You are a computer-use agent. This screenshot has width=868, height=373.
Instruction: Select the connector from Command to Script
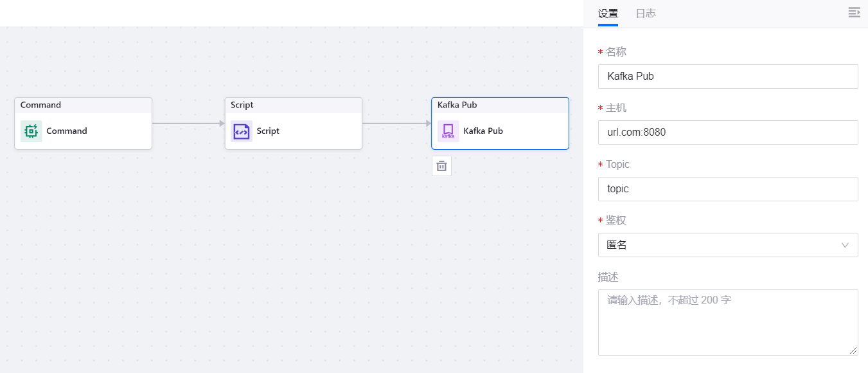[188, 123]
